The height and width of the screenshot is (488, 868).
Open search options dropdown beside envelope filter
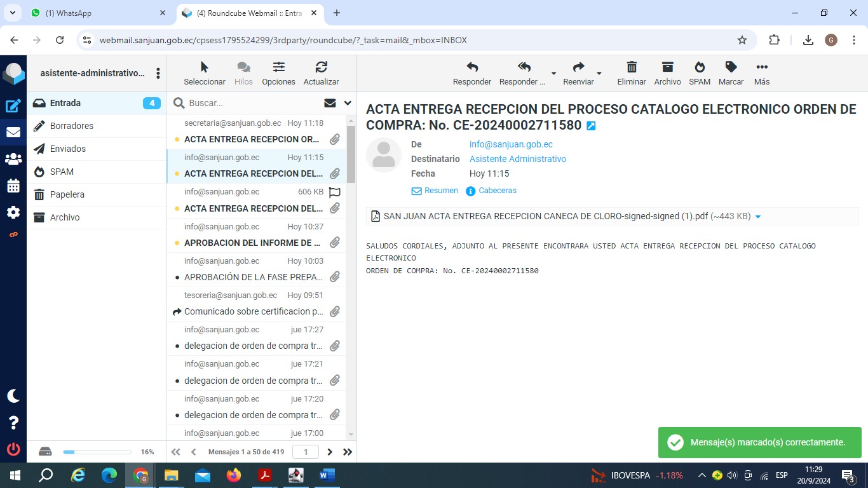point(348,103)
